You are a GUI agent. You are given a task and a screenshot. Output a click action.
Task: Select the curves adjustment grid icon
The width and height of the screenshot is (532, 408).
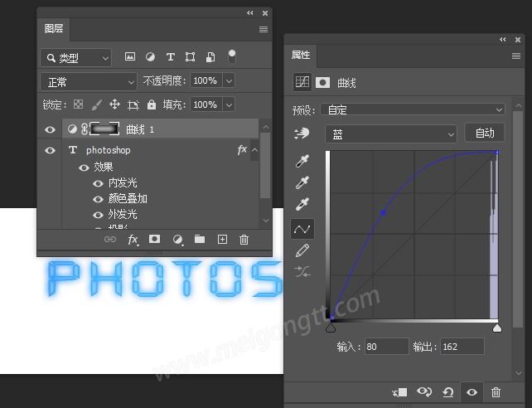tap(302, 82)
